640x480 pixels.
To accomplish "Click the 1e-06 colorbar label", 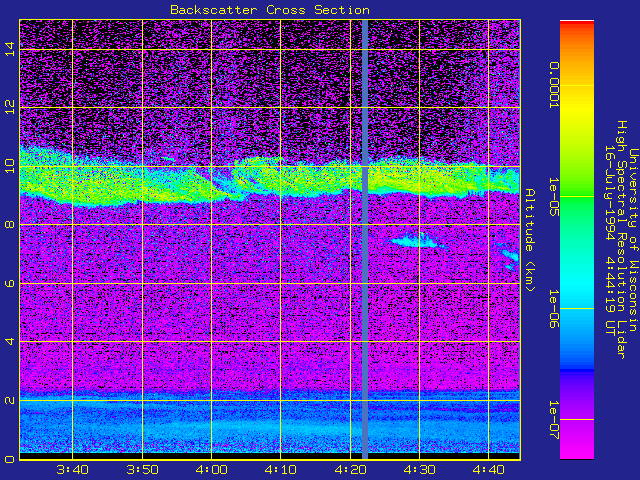I will tap(553, 309).
